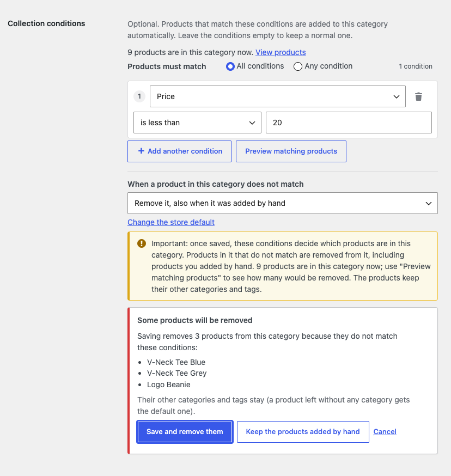This screenshot has height=476, width=451.
Task: Click the warning exclamation icon in the yellow notice
Action: [x=142, y=243]
